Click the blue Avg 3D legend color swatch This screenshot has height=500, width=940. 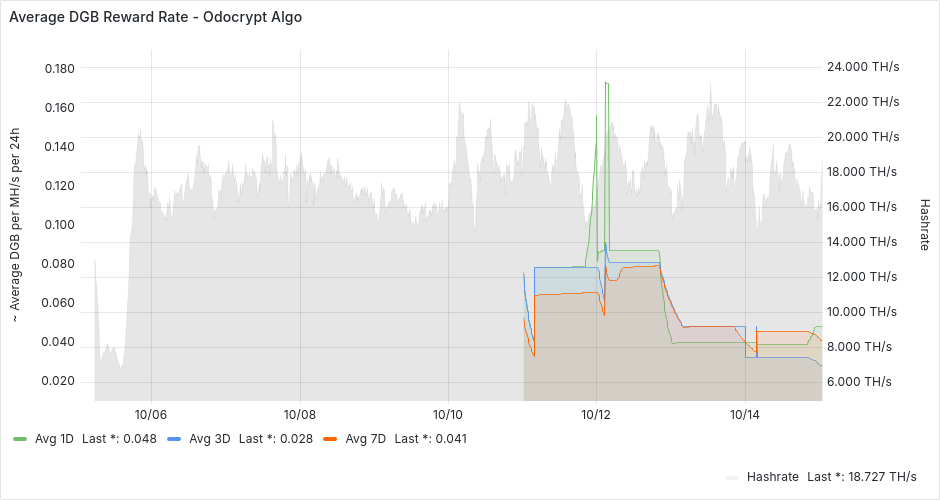tap(174, 439)
